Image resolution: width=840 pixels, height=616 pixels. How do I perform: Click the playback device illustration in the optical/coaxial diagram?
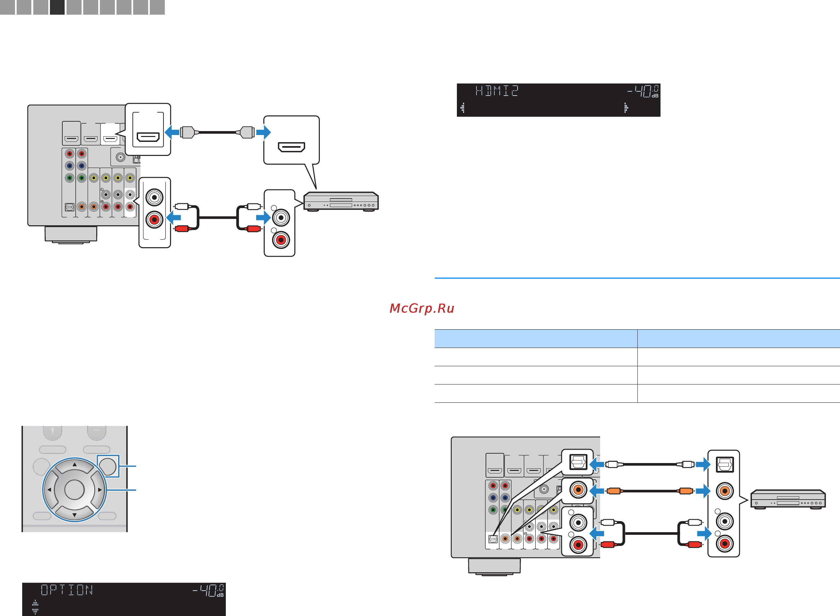(788, 500)
